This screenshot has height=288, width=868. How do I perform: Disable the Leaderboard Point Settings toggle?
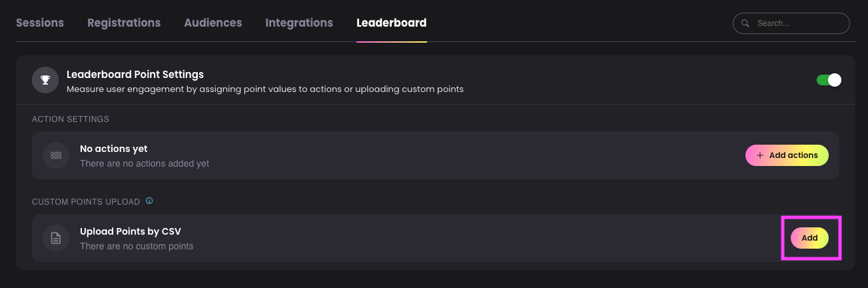point(829,80)
